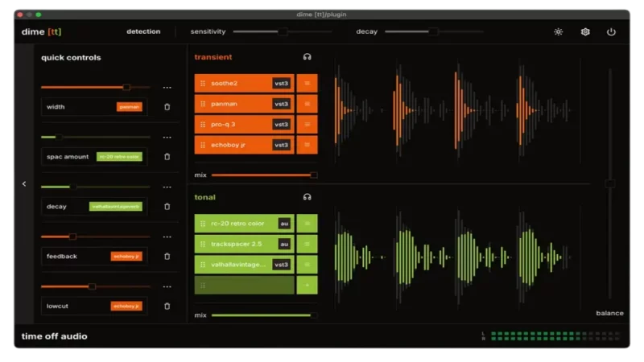This screenshot has height=362, width=644.
Task: Click the drag handle on soothe2 plugin
Action: pyautogui.click(x=203, y=84)
